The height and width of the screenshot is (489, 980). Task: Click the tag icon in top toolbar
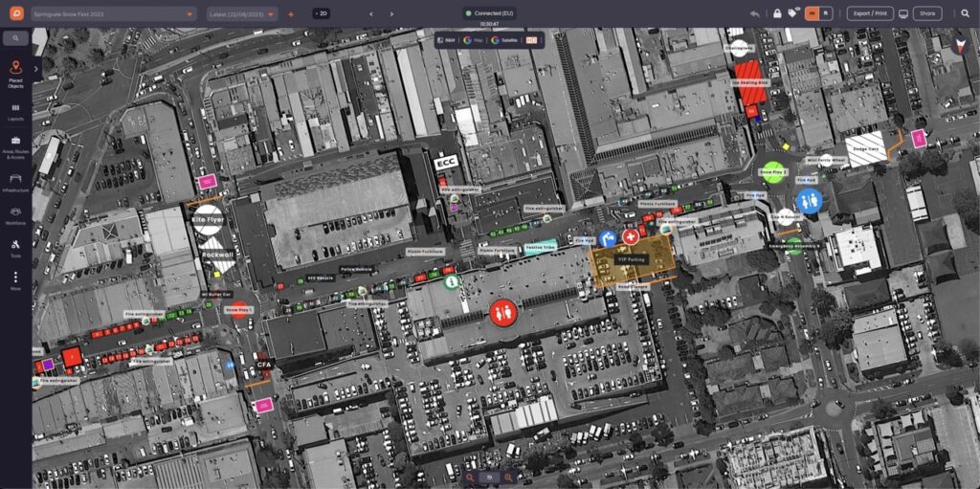coord(792,13)
